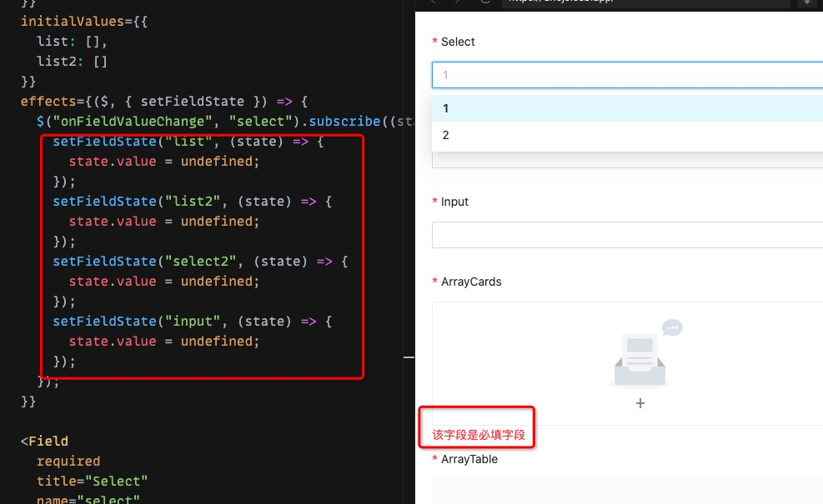Screen dimensions: 823x504
Task: Click the ArrayTable field label
Action: pos(469,459)
